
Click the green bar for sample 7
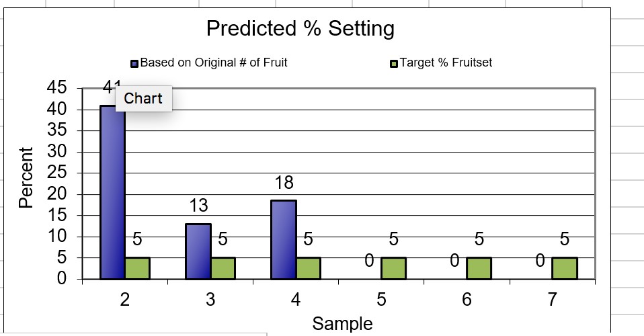click(564, 267)
